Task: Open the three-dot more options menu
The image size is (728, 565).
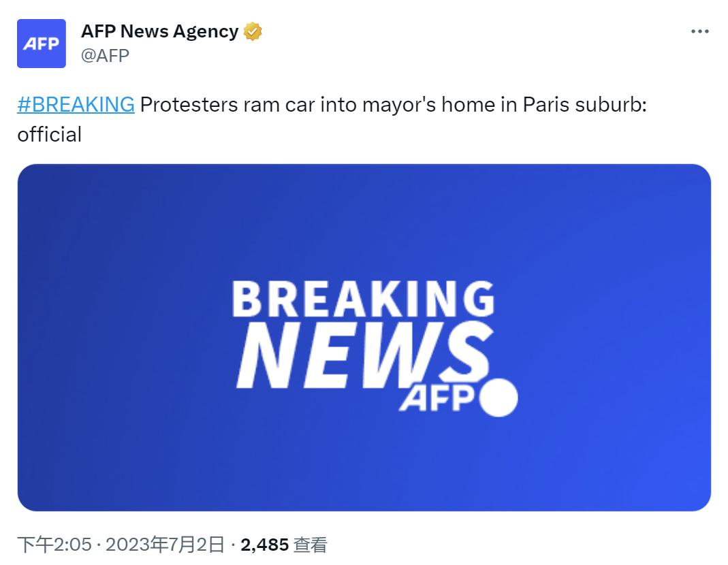Action: [x=700, y=31]
